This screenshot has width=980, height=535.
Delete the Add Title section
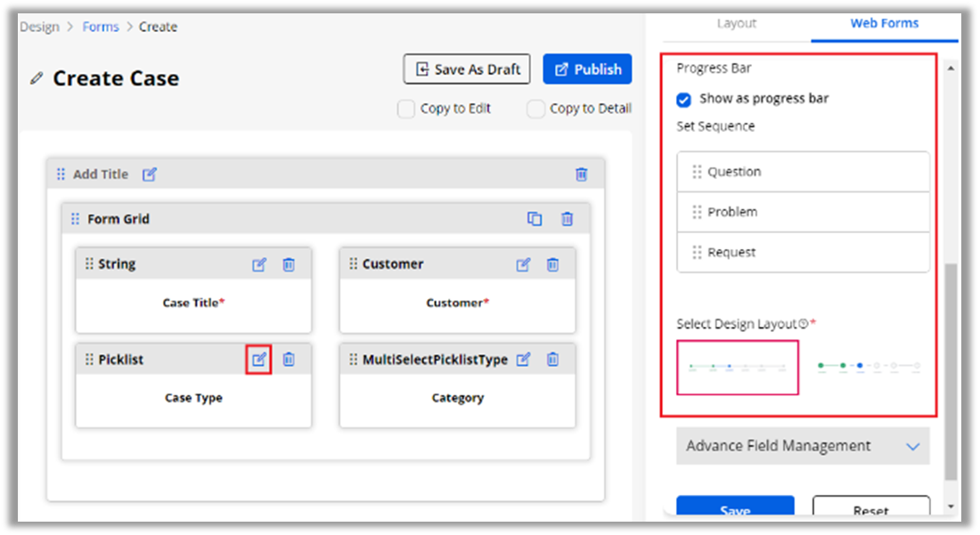tap(582, 174)
